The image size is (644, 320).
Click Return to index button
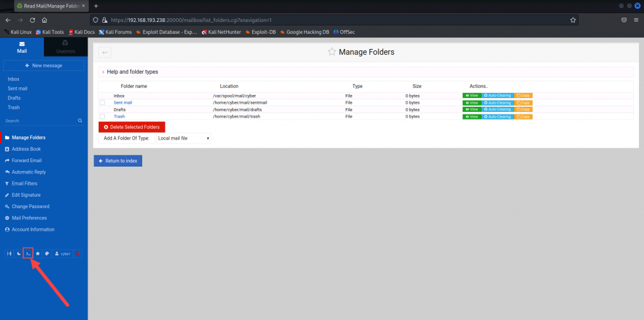pos(118,161)
